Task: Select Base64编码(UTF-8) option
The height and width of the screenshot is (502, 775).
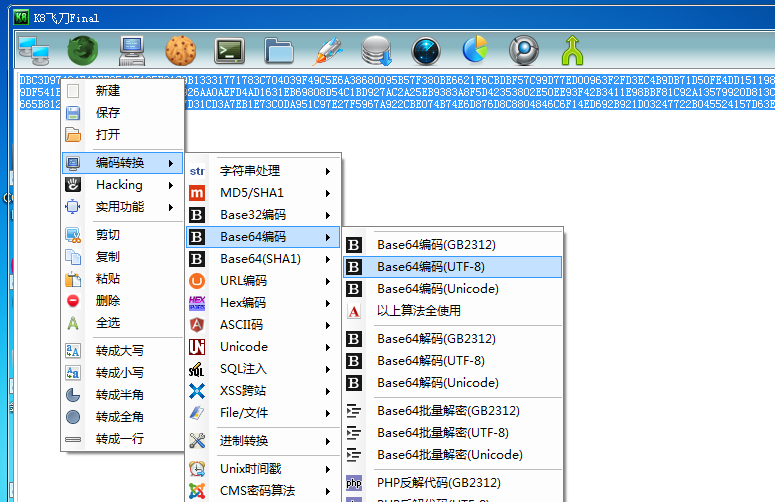Action: tap(430, 267)
